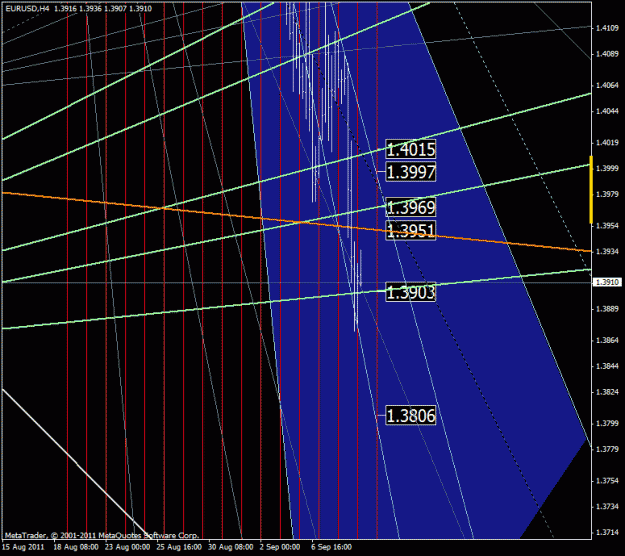The height and width of the screenshot is (556, 625).
Task: Click the 1.4089 value on price scale
Action: point(607,54)
